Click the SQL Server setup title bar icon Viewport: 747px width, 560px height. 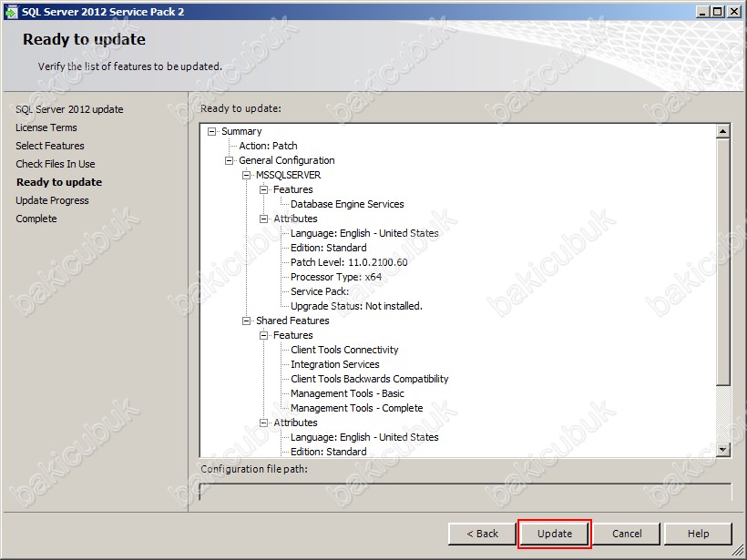point(11,12)
